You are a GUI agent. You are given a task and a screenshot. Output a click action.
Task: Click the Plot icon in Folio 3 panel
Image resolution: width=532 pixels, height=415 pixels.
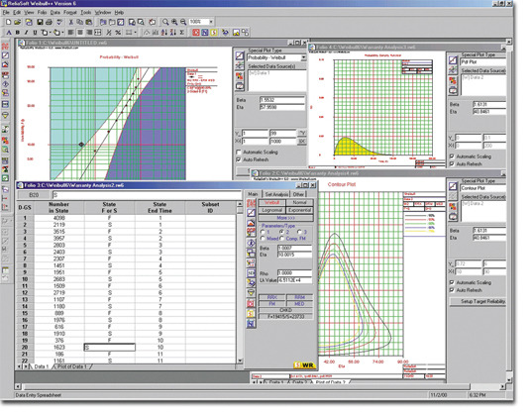(x=251, y=213)
